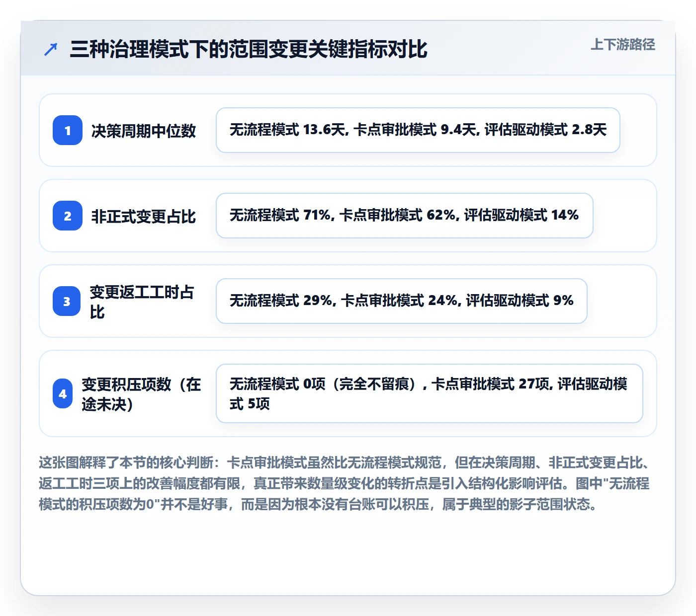
Task: Open the 上下游路径 label in the header
Action: [x=623, y=45]
